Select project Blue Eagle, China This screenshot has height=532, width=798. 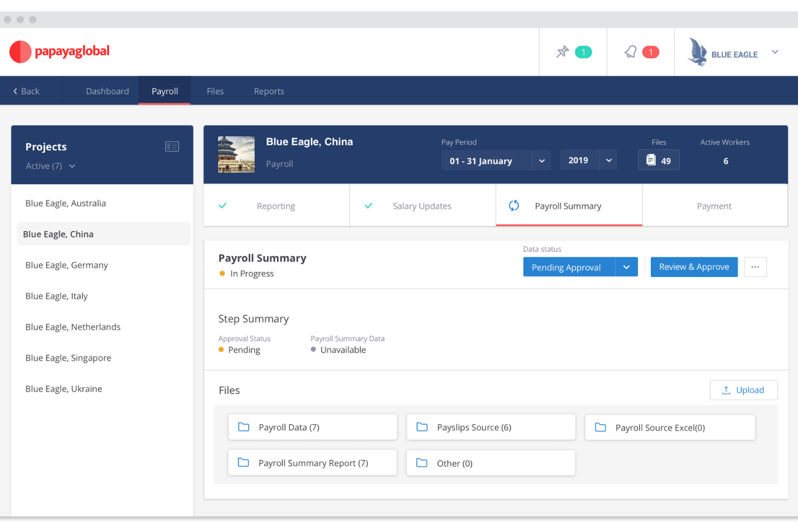coord(104,234)
